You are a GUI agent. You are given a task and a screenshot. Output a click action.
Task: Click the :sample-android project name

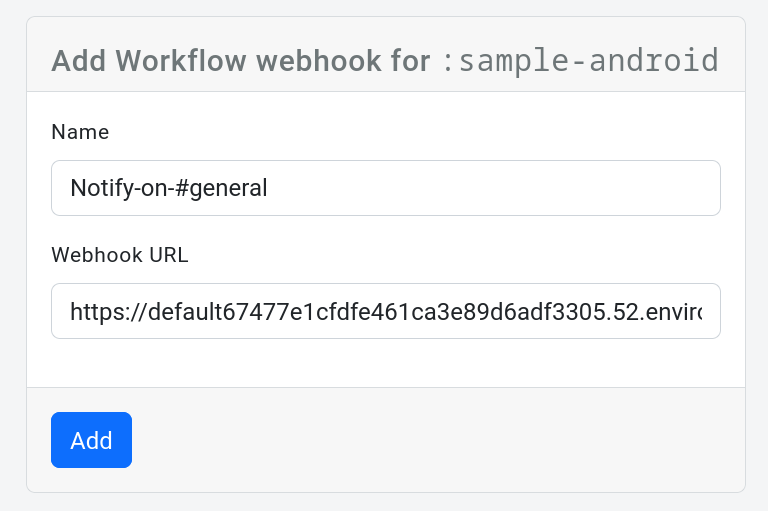(580, 61)
